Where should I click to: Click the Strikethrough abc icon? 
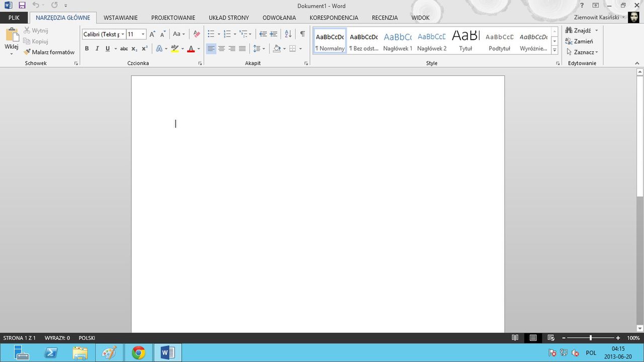[x=124, y=49]
